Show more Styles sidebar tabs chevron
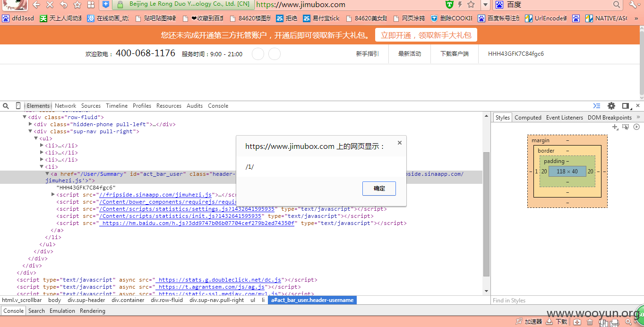 (638, 117)
